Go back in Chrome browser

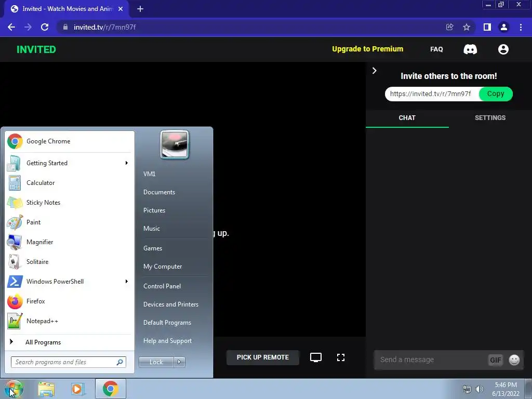(x=11, y=27)
